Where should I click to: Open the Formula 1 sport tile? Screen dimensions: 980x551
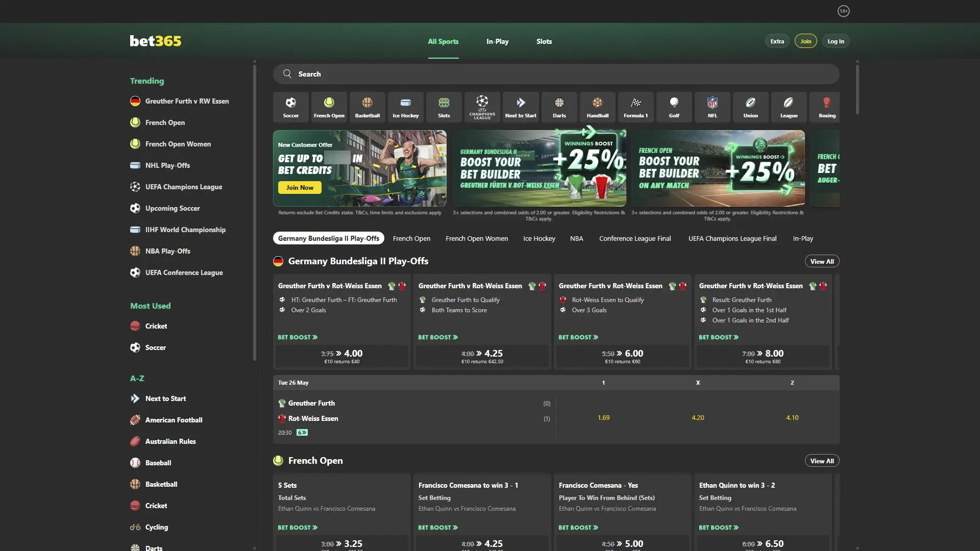[x=635, y=107]
